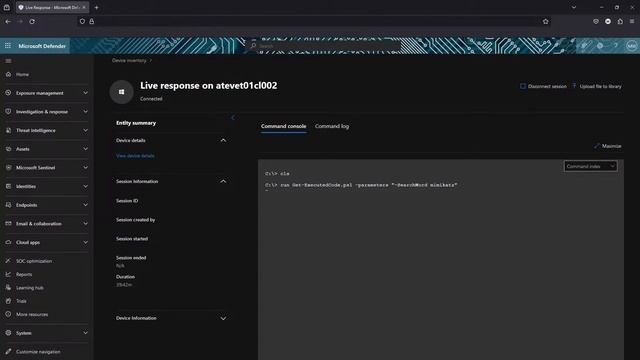This screenshot has height=360, width=640.
Task: Click the Session ID label
Action: click(127, 201)
